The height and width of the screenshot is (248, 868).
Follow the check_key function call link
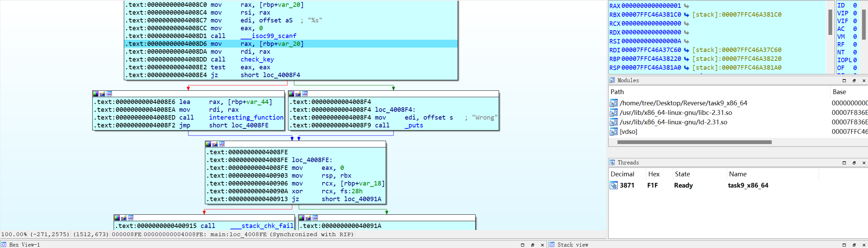257,59
